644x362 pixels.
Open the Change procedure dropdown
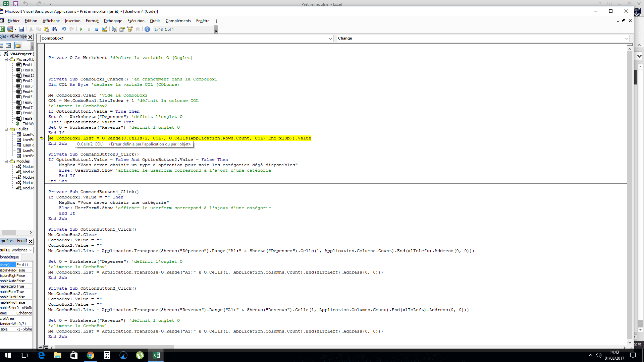627,39
